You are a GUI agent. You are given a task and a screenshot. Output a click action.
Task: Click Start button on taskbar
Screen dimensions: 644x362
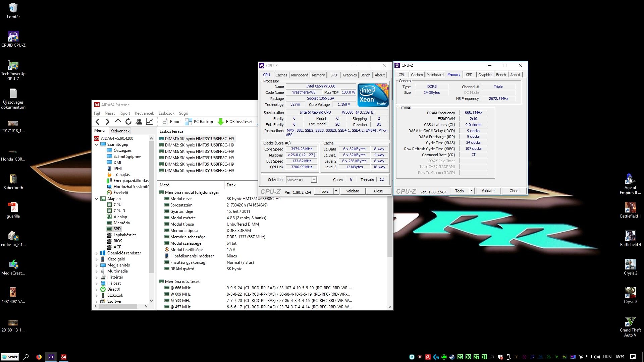(x=10, y=357)
